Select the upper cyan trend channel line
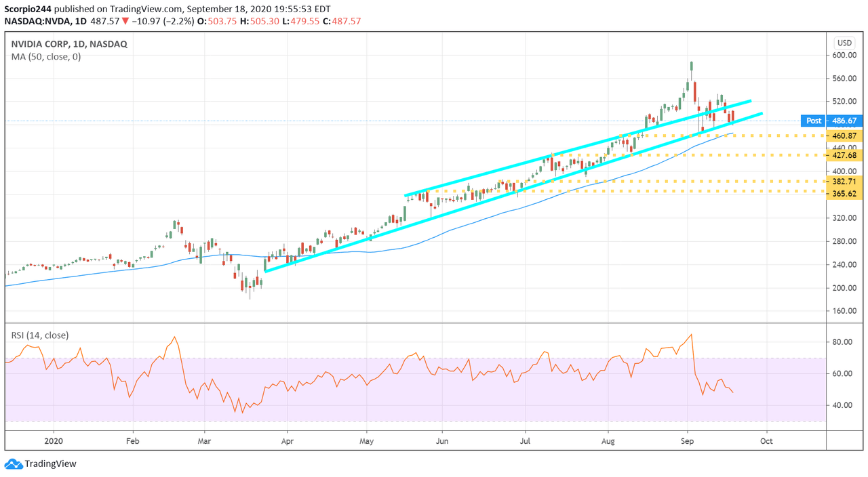The width and height of the screenshot is (868, 477). click(576, 148)
